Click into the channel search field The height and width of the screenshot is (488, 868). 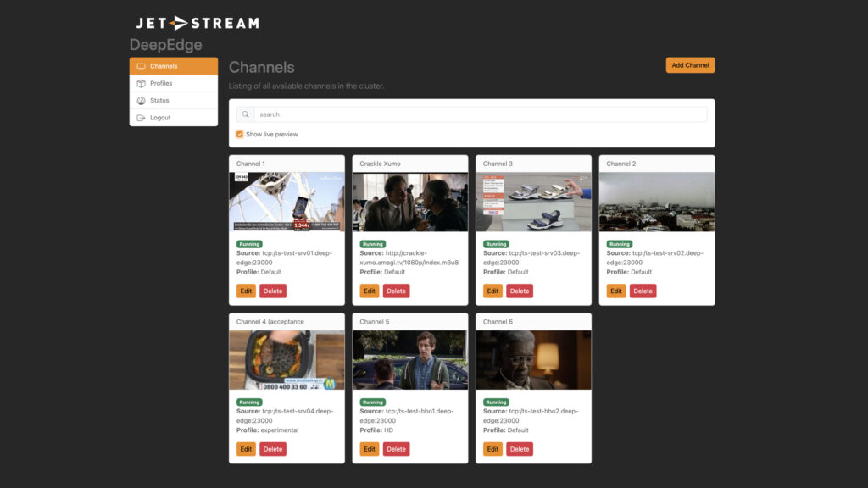480,114
